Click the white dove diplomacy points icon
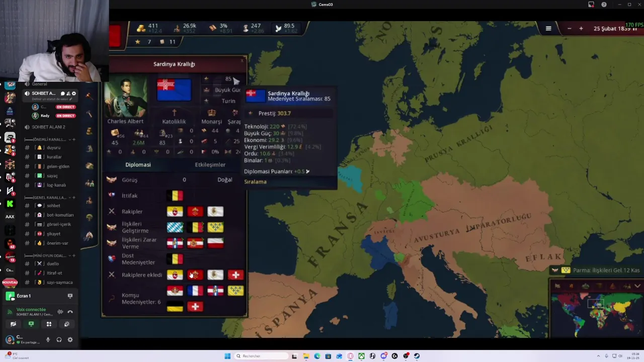Image resolution: width=644 pixels, height=362 pixels. (x=278, y=29)
